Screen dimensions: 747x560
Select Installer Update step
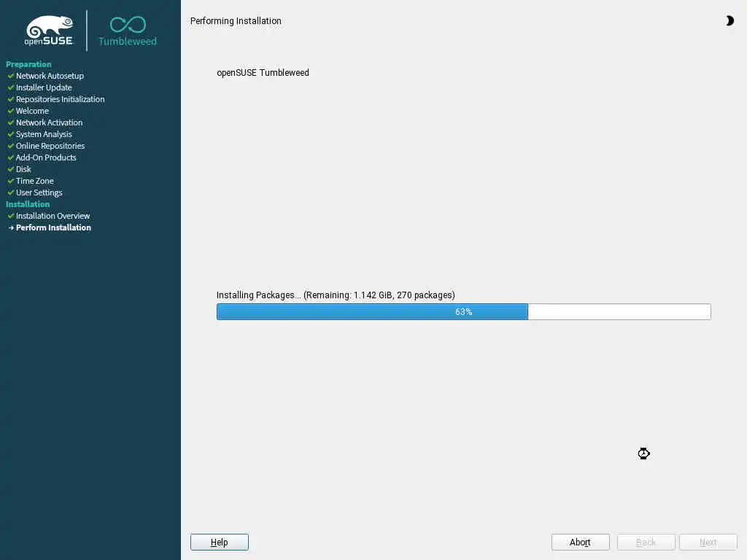44,87
